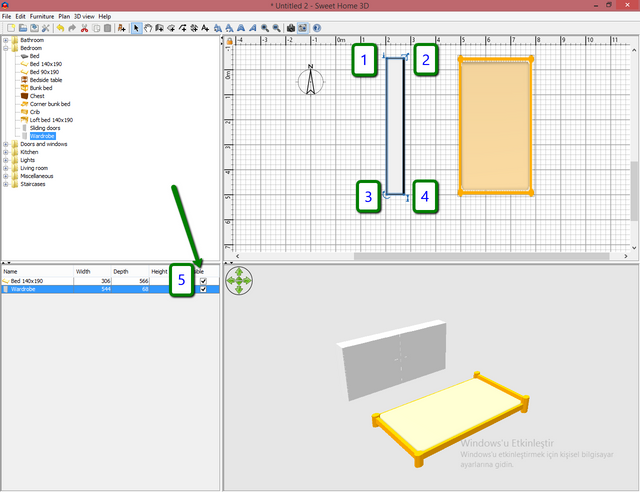Select Bed 140x190 row in furniture list
Screen dimensions: 640x492
(110, 281)
